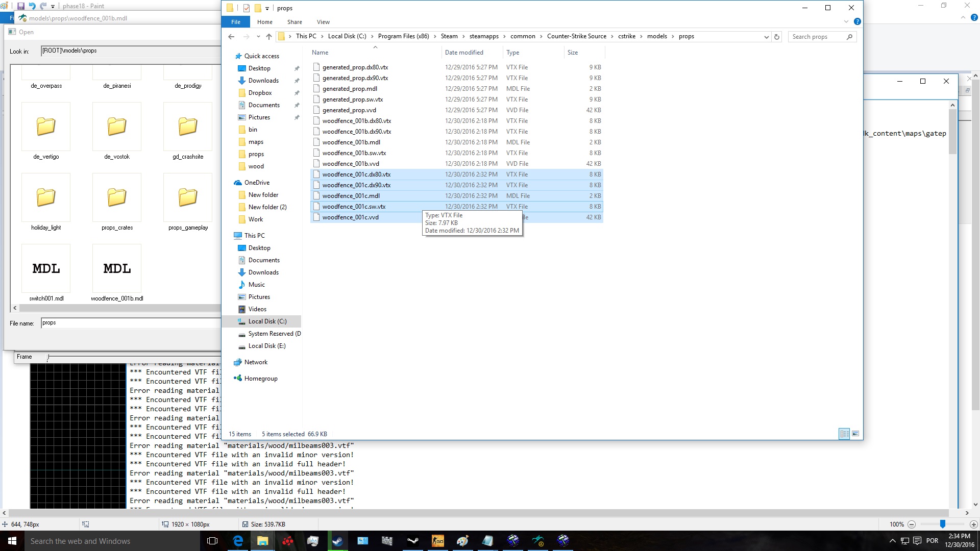Expand dropdown chevron after models breadcrumb
Image resolution: width=980 pixels, height=551 pixels.
[x=673, y=36]
